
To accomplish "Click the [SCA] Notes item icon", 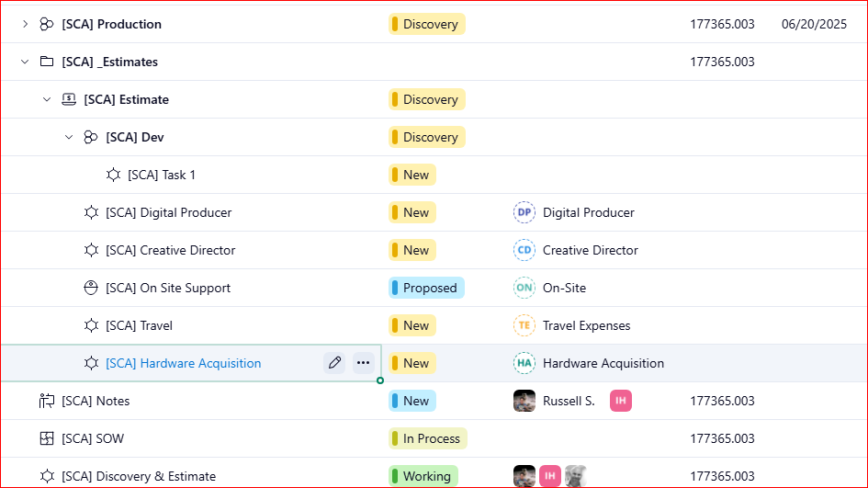I will coord(47,401).
